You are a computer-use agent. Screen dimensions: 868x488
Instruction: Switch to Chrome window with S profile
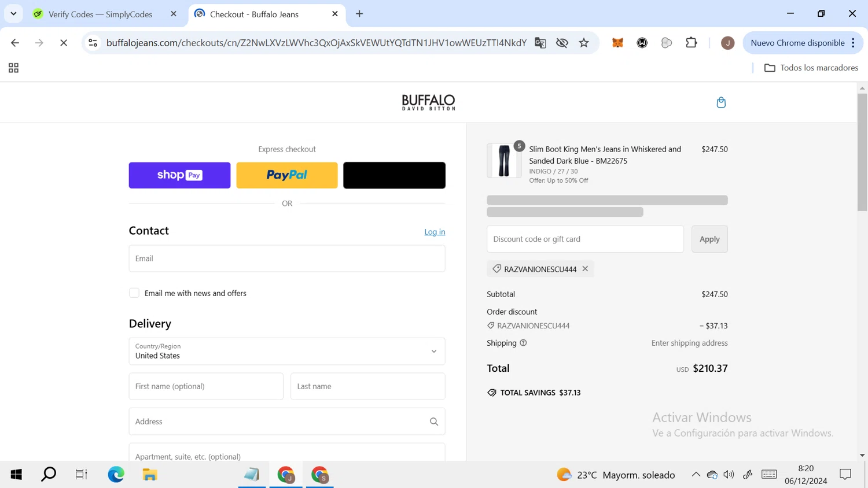[320, 475]
